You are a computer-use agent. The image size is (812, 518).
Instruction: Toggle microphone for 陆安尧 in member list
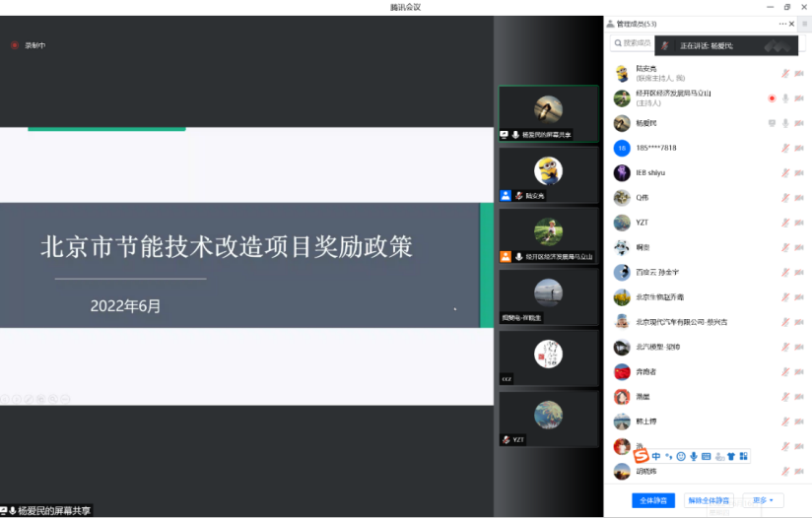pos(785,74)
